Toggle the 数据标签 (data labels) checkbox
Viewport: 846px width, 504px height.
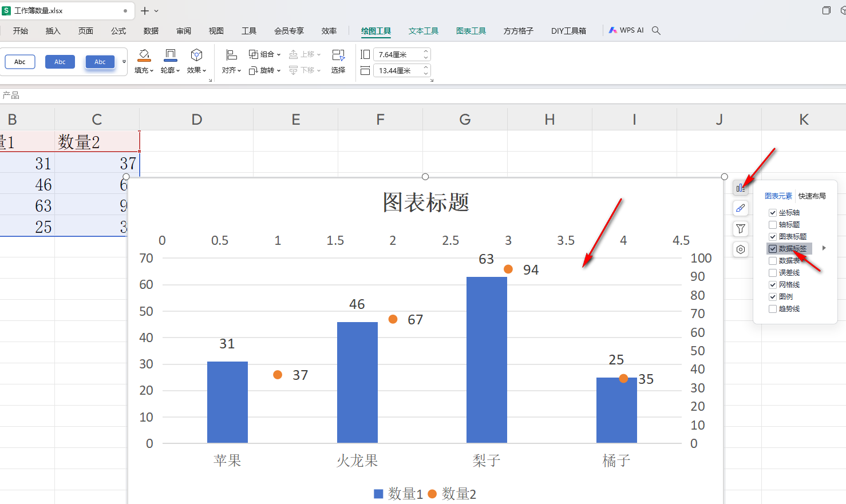coord(773,249)
